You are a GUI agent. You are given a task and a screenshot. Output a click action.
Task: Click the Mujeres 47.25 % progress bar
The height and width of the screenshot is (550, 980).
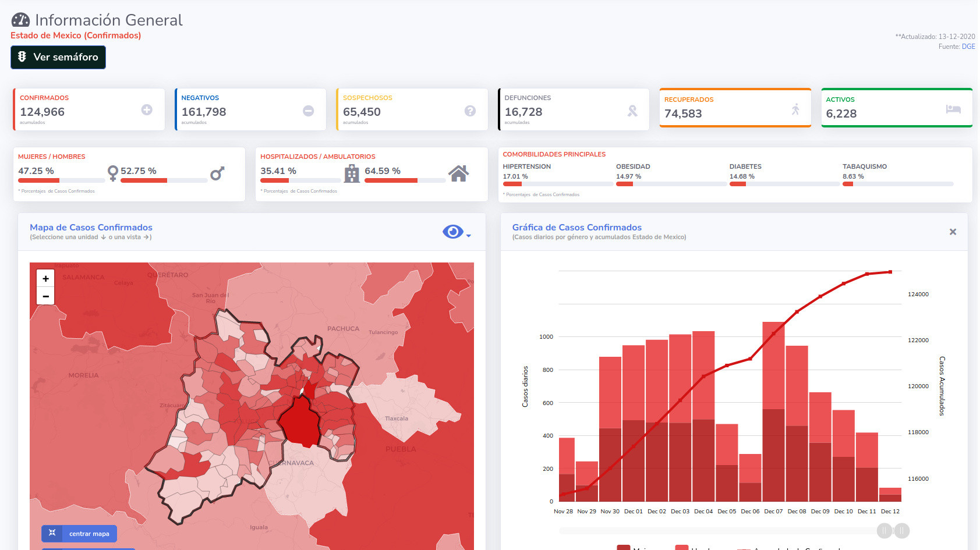[x=62, y=180]
